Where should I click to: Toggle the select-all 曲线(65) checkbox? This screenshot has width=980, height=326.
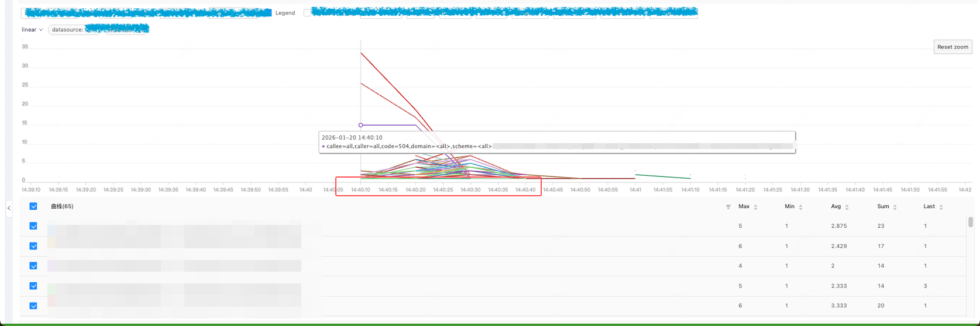tap(33, 206)
